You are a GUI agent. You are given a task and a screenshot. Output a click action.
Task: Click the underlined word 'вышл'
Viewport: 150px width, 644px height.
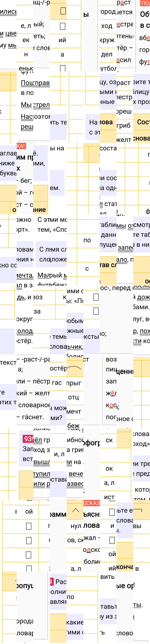[x=42, y=462]
